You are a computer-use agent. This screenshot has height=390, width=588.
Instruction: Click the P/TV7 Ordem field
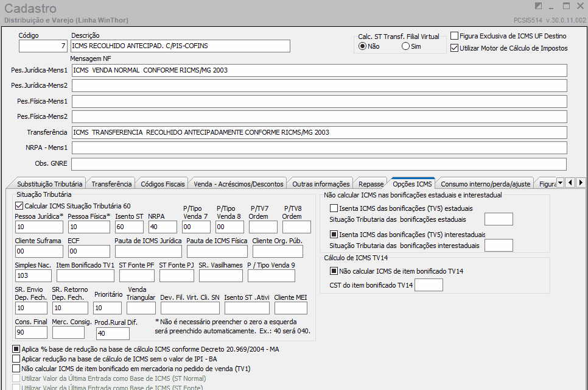tap(263, 227)
